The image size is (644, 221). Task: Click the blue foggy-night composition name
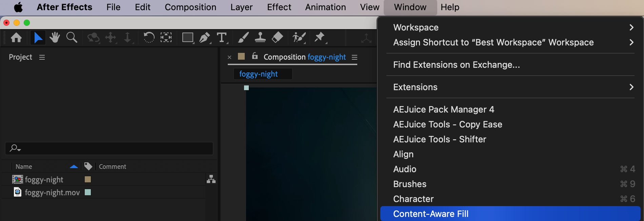click(327, 57)
